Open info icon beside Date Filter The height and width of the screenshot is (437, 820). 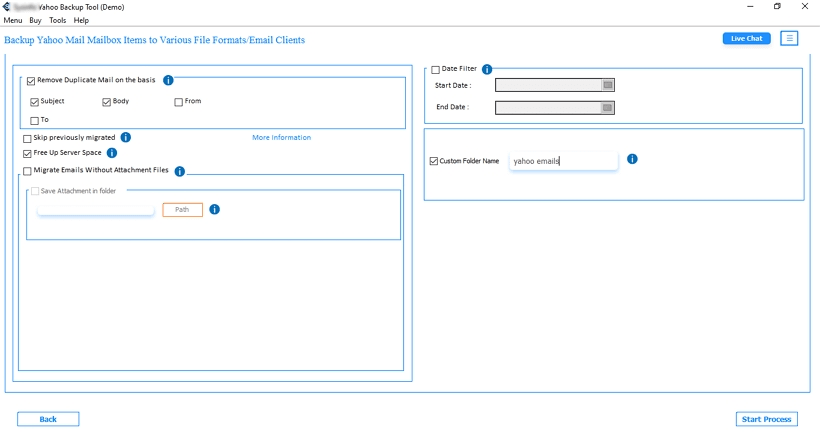pyautogui.click(x=487, y=69)
